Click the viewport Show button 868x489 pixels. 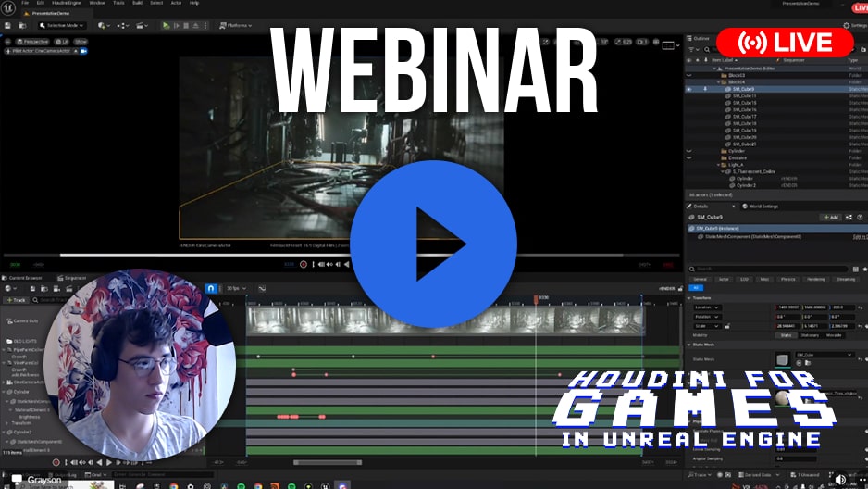click(81, 42)
